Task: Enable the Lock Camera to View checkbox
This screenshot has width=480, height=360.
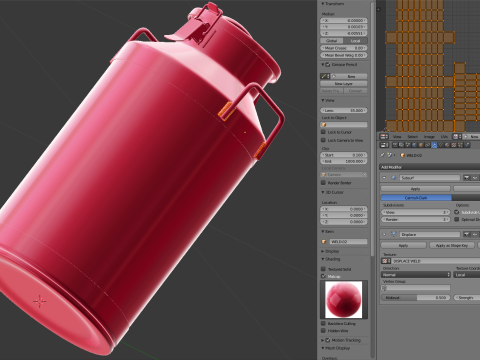Action: 323,140
